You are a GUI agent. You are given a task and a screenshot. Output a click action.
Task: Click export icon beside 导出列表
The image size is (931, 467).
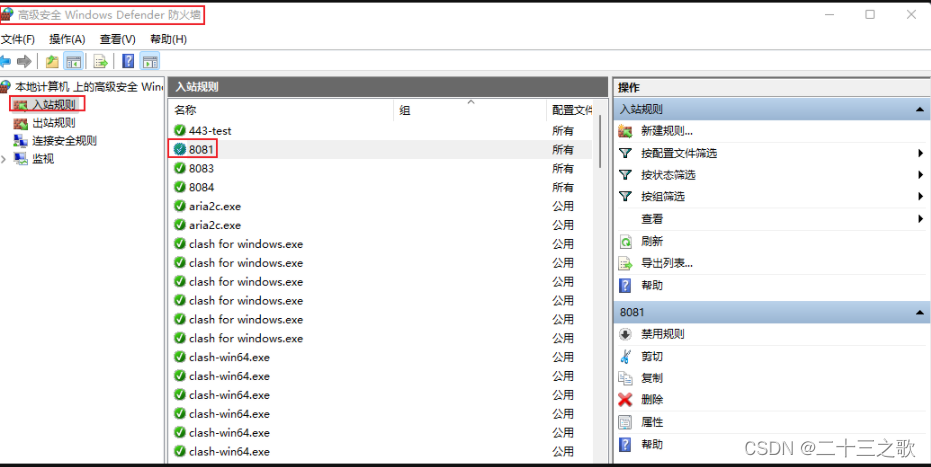pyautogui.click(x=625, y=263)
